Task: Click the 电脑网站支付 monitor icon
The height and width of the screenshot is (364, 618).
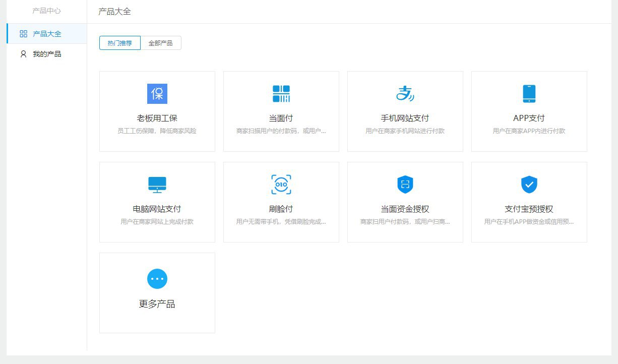Action: tap(157, 185)
